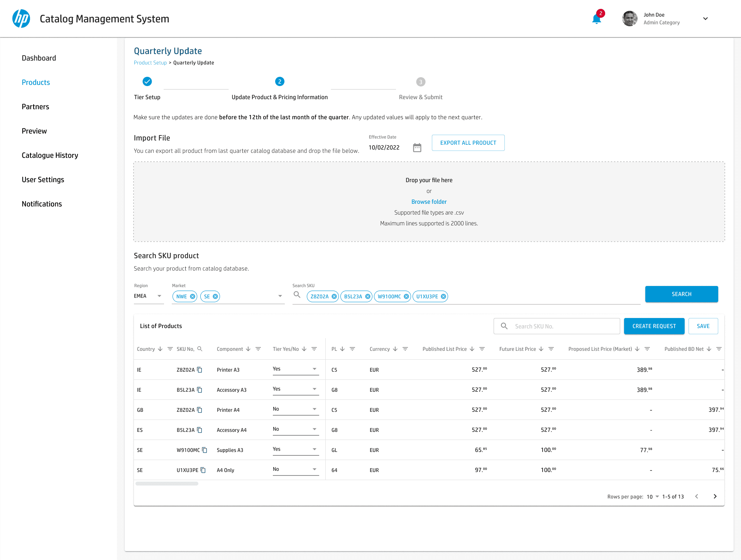This screenshot has width=741, height=560.
Task: Expand the John Doe account menu
Action: 705,19
